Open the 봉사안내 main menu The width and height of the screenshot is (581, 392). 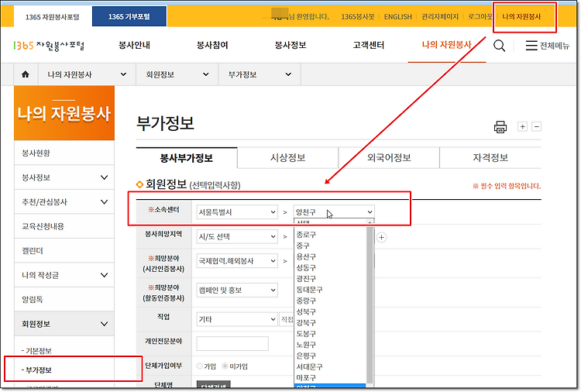point(134,45)
